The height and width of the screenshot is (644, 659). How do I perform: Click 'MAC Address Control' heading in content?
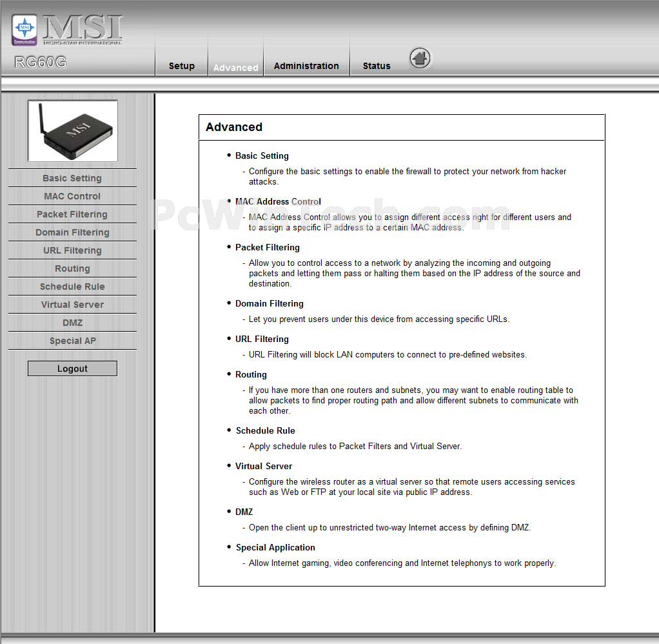278,201
